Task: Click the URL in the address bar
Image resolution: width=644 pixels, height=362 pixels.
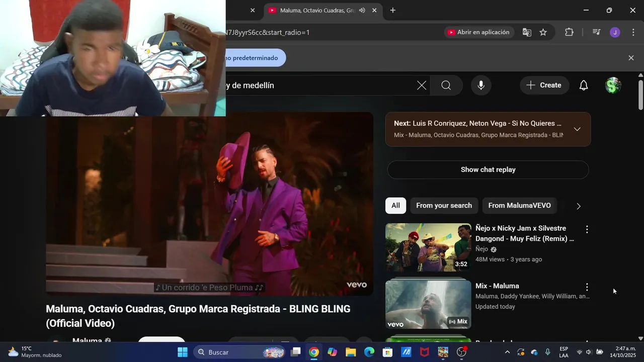Action: (268, 32)
